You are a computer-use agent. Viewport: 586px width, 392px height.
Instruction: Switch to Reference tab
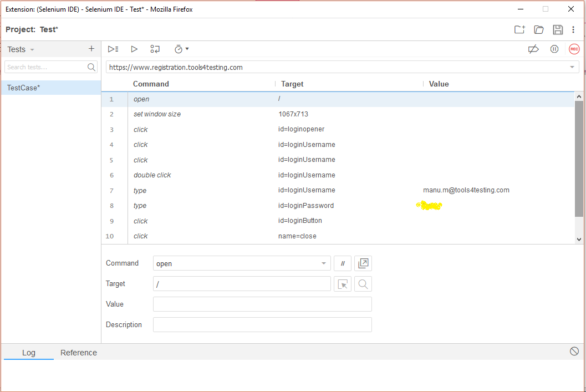click(79, 353)
